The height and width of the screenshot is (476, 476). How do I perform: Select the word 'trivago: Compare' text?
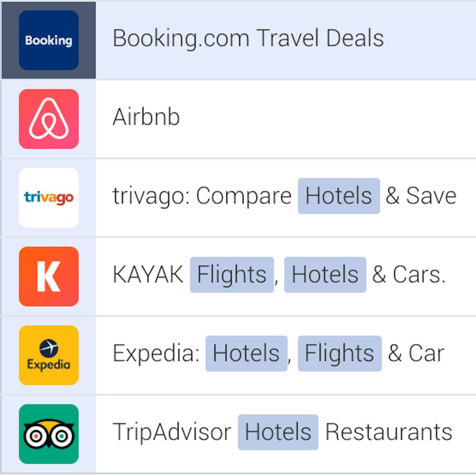pos(202,196)
